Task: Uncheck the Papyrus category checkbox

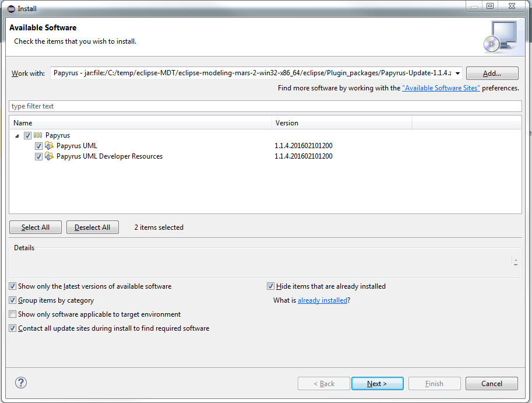Action: pos(27,135)
